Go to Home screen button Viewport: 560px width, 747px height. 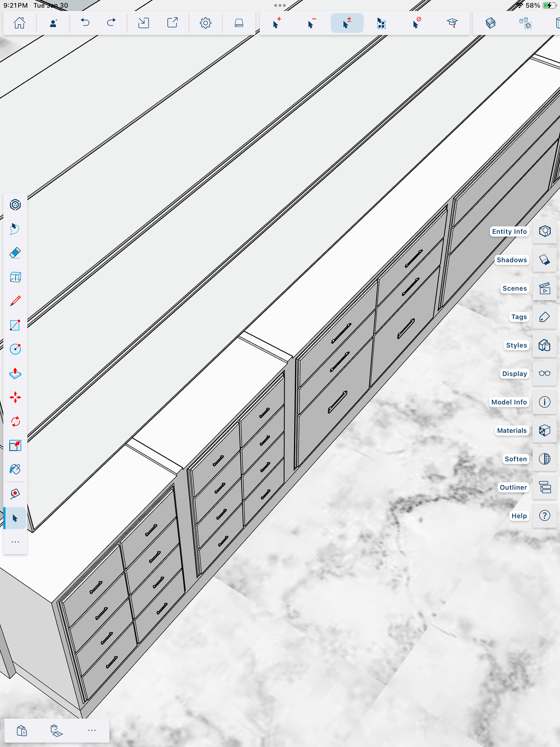[x=19, y=23]
